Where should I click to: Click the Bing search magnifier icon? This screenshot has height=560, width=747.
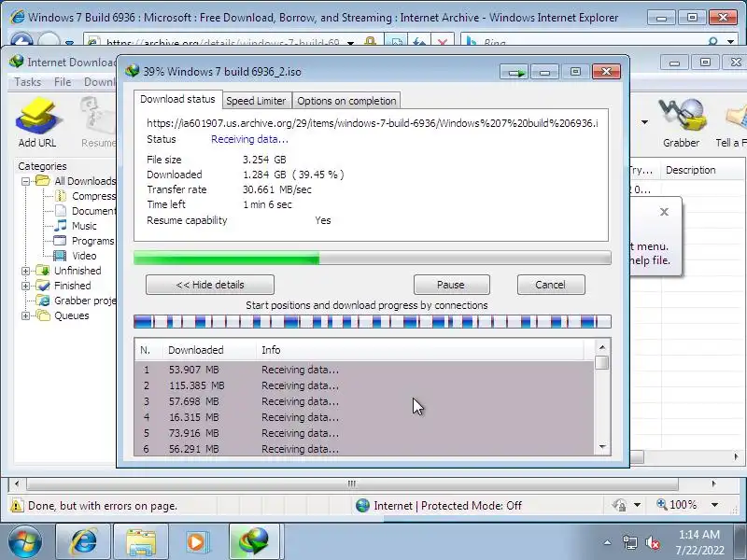712,42
